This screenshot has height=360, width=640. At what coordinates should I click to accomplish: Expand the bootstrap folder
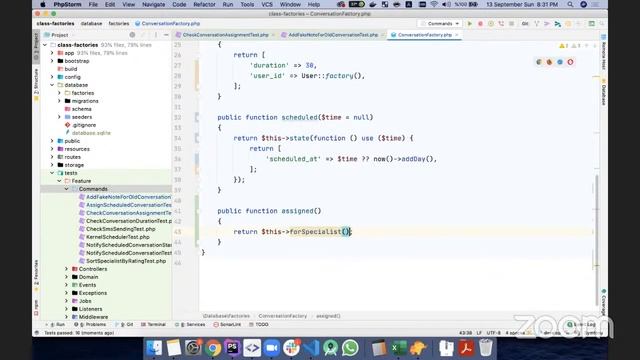click(52, 61)
